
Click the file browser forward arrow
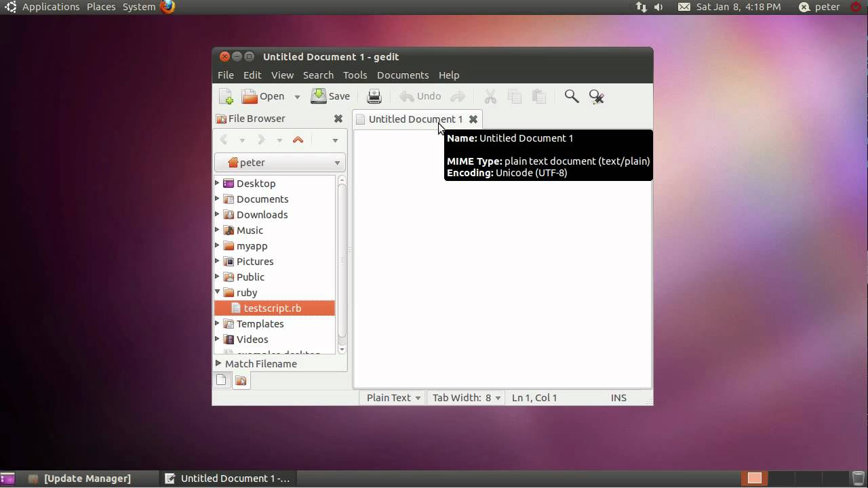pos(261,140)
